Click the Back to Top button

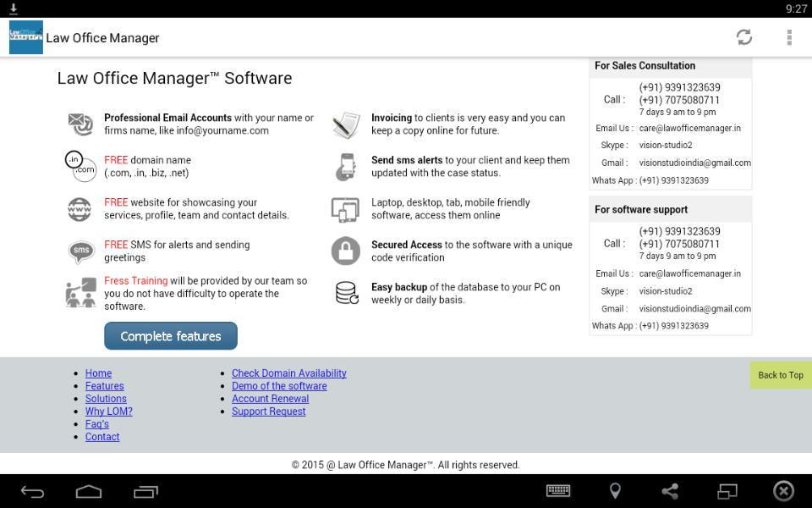781,375
